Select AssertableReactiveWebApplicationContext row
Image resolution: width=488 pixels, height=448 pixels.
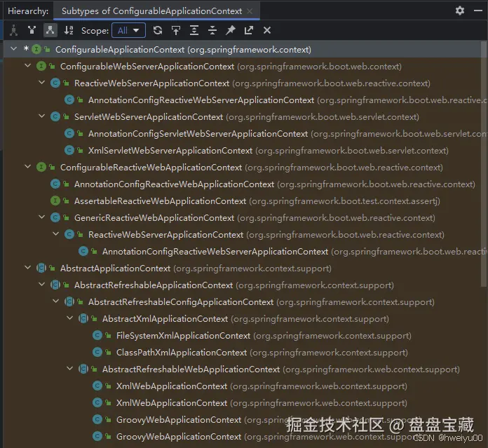pyautogui.click(x=242, y=201)
